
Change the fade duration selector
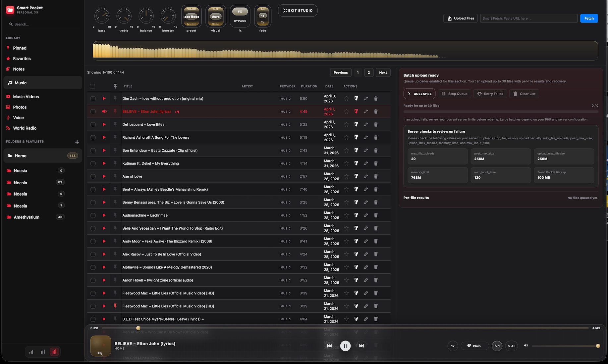pos(262,16)
